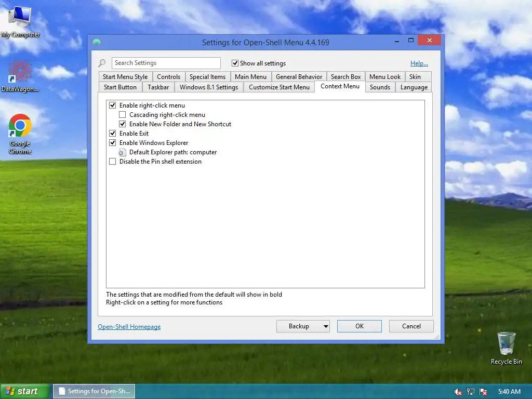The image size is (532, 399).
Task: Enable Cascading right-click menu
Action: 123,115
